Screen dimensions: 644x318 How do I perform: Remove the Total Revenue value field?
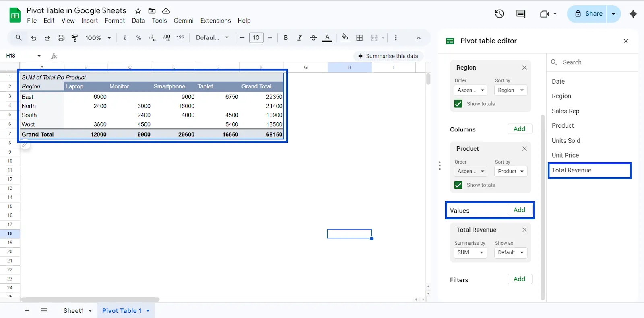point(524,230)
